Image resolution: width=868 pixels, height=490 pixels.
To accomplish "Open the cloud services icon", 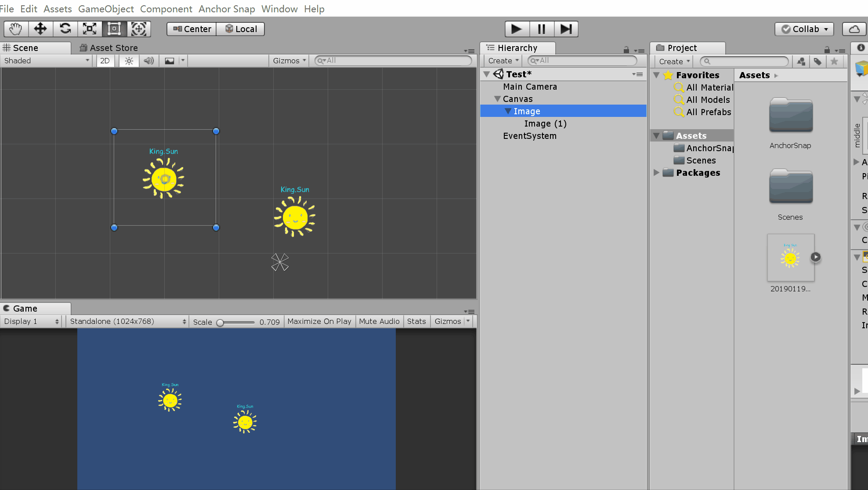I will 854,29.
